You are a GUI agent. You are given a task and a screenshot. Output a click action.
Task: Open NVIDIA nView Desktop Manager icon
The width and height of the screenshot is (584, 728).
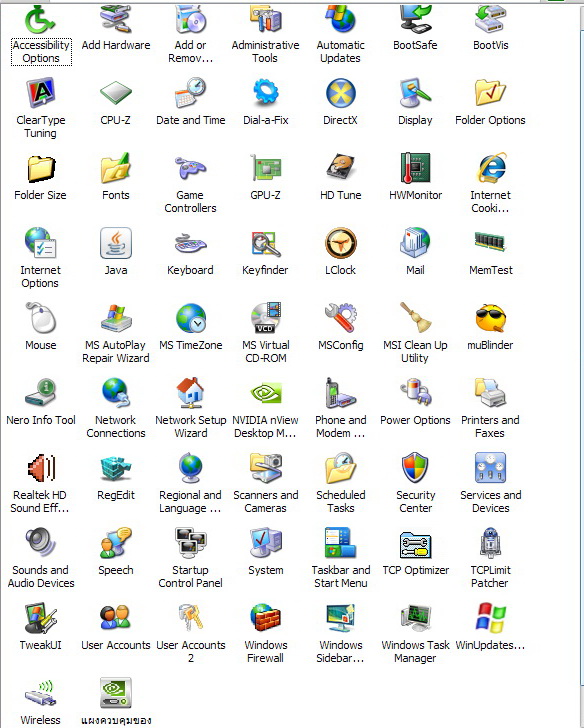[266, 394]
